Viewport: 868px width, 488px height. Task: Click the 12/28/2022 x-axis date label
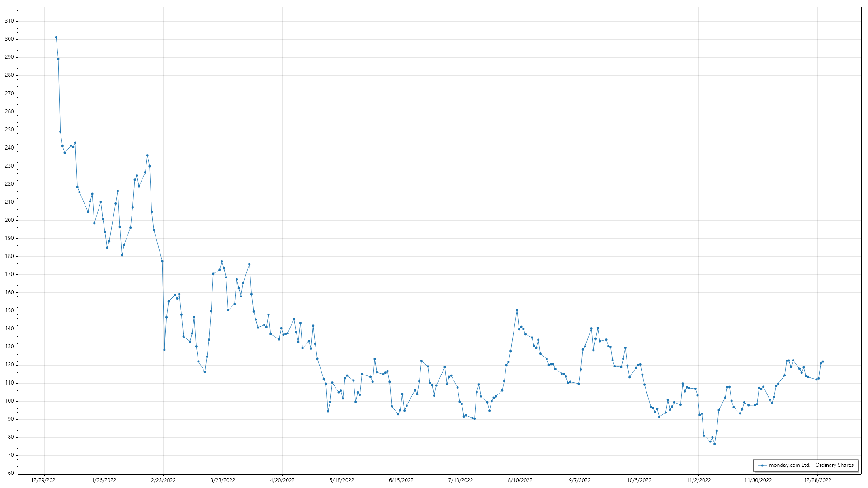[817, 480]
